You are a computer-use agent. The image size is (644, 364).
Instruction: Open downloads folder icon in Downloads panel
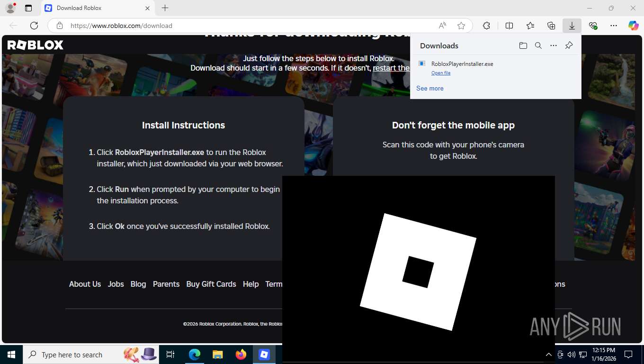[523, 45]
